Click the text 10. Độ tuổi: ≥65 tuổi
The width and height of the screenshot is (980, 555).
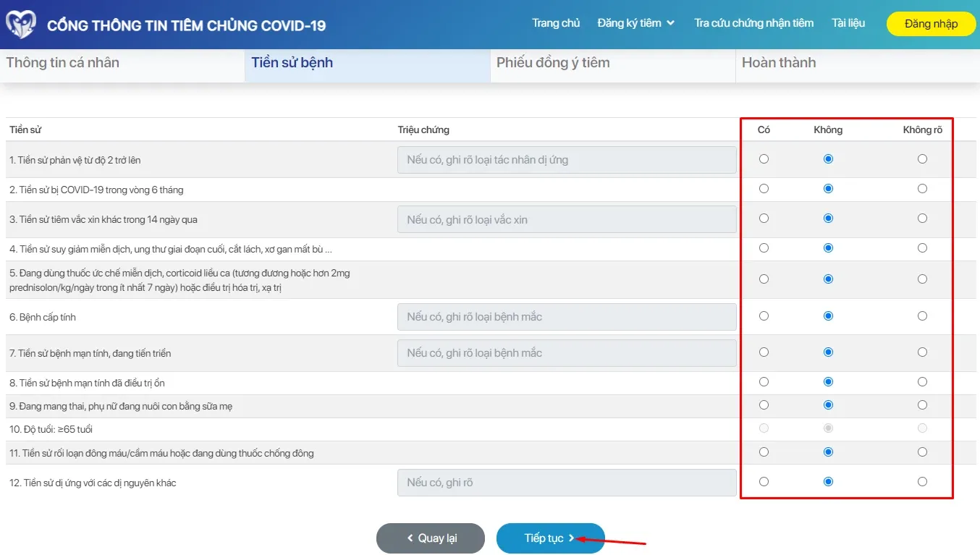(x=51, y=430)
